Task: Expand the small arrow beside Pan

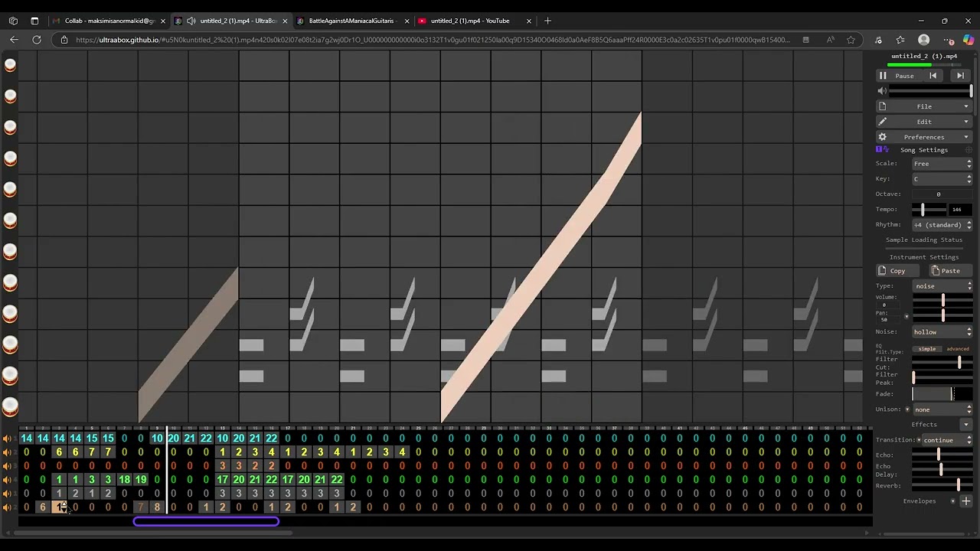Action: tap(907, 317)
